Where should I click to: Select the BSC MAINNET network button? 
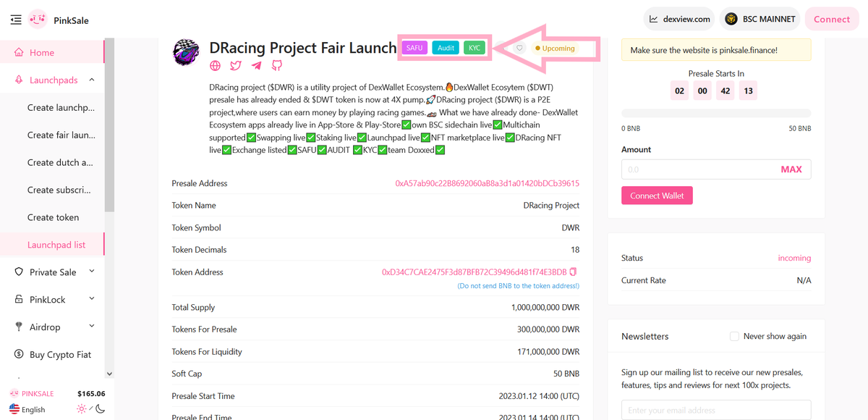click(x=761, y=19)
